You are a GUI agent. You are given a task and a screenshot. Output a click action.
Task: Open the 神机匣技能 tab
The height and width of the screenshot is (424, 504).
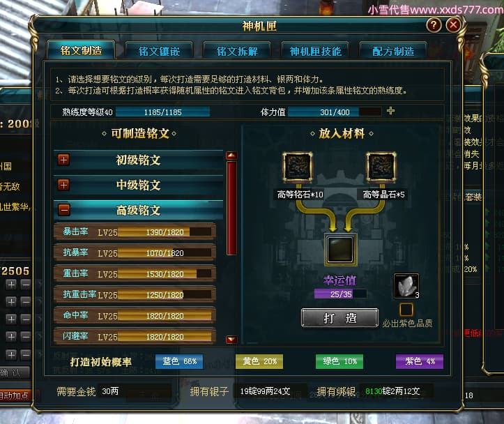click(x=315, y=51)
